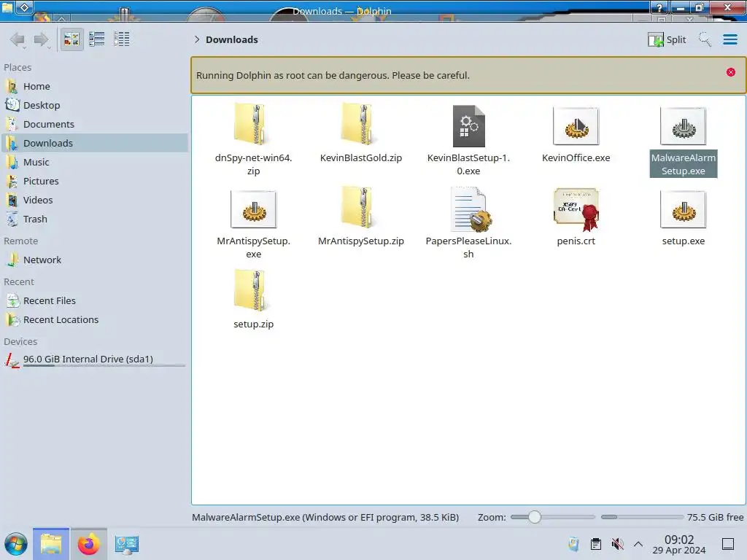
Task: Click the removable device tray icon
Action: click(573, 544)
